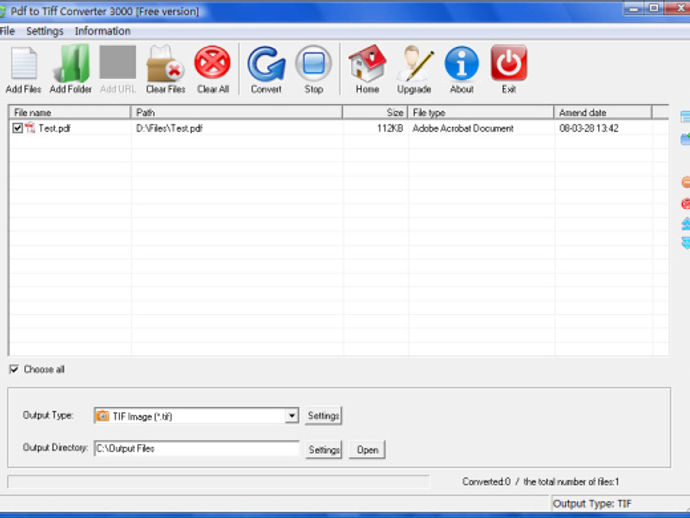Image resolution: width=690 pixels, height=518 pixels.
Task: Click the orange minus icon at right edge
Action: point(686,182)
